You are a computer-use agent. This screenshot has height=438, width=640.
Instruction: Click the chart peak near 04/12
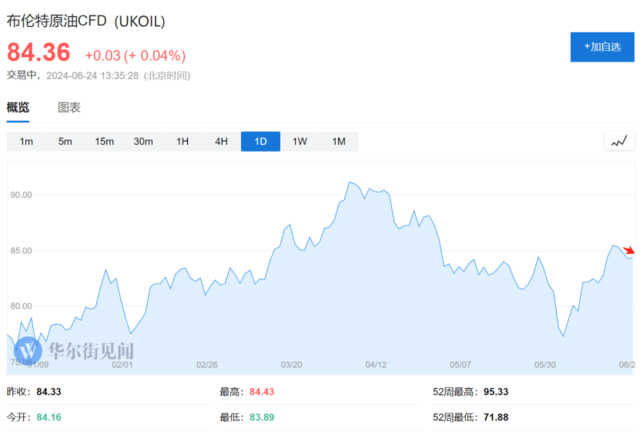point(349,182)
